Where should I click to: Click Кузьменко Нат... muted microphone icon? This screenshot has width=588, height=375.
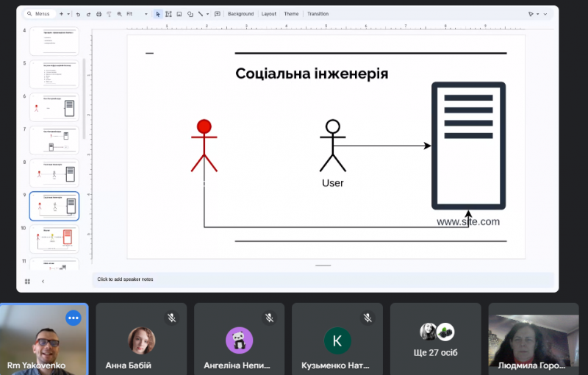[x=368, y=318]
